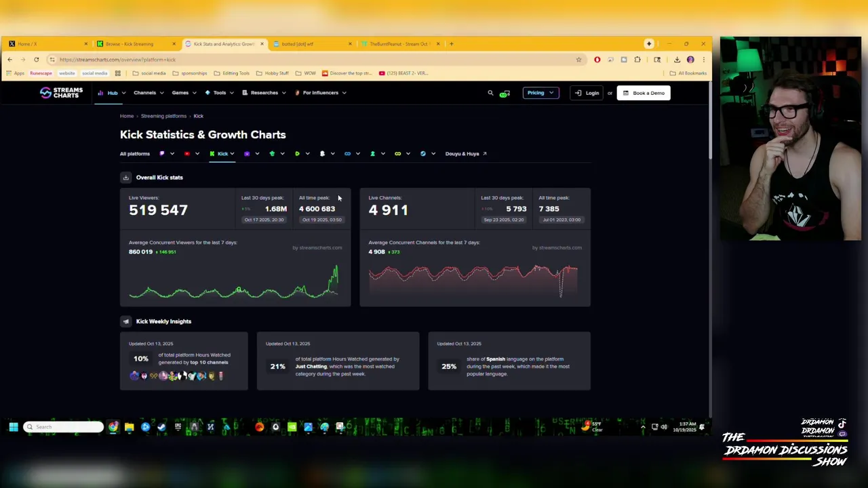Expand the Tools menu
Screen dimensions: 868x488
(219, 93)
